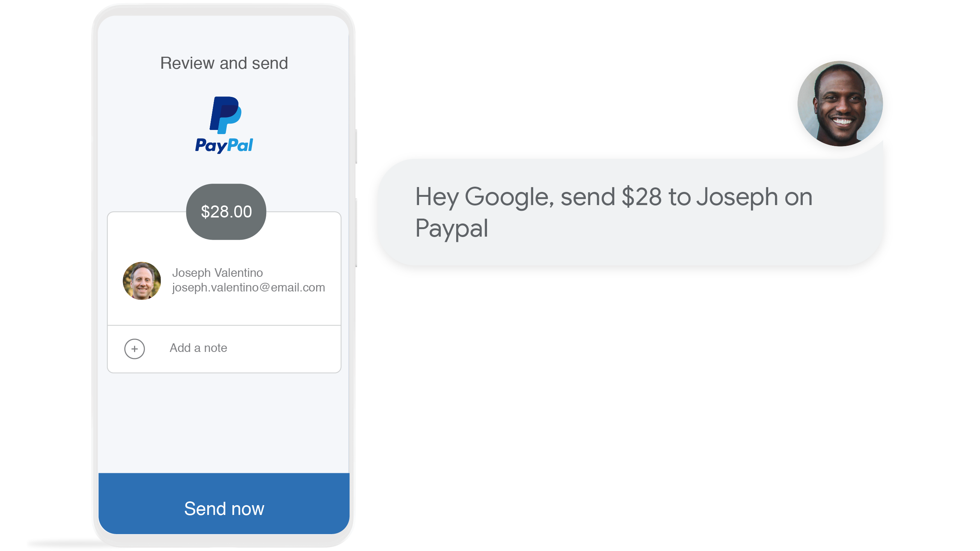980x551 pixels.
Task: Click the word "Paypal" in the speech bubble
Action: pyautogui.click(x=451, y=228)
